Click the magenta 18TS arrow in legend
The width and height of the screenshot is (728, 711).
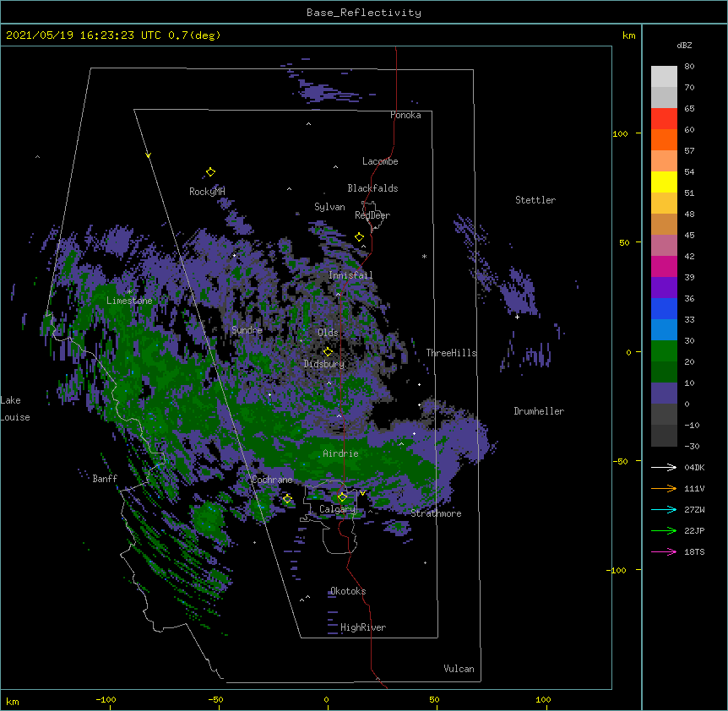coord(664,551)
